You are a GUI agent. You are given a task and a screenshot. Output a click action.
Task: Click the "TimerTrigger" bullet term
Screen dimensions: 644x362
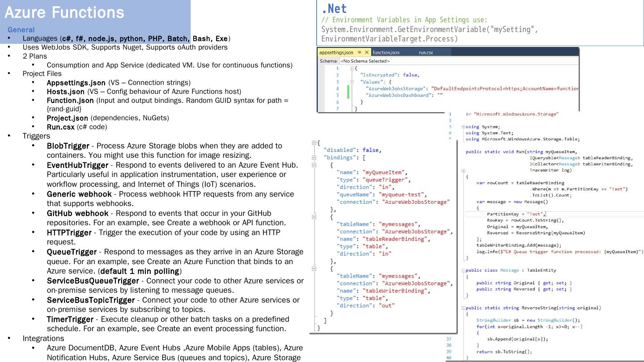[70, 319]
